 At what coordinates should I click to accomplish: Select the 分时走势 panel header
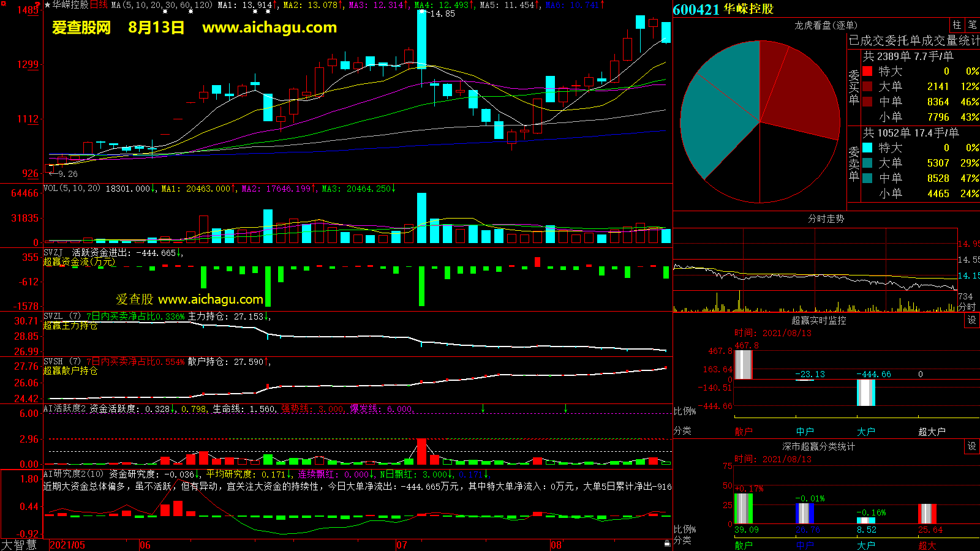coord(826,219)
